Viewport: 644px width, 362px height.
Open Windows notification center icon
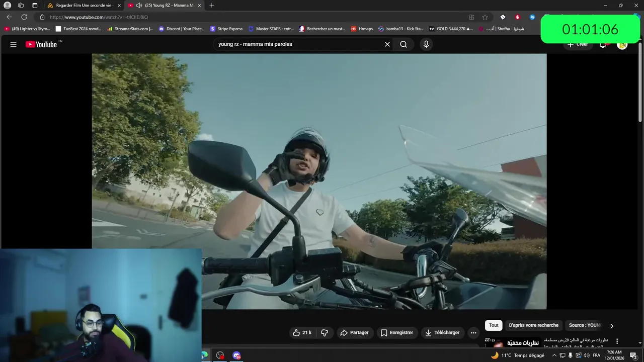pos(633,355)
